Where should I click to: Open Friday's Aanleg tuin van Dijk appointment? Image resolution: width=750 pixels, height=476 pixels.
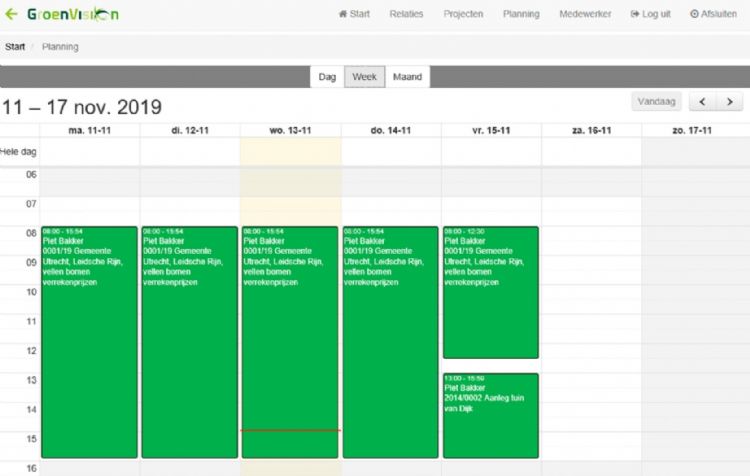tap(490, 414)
